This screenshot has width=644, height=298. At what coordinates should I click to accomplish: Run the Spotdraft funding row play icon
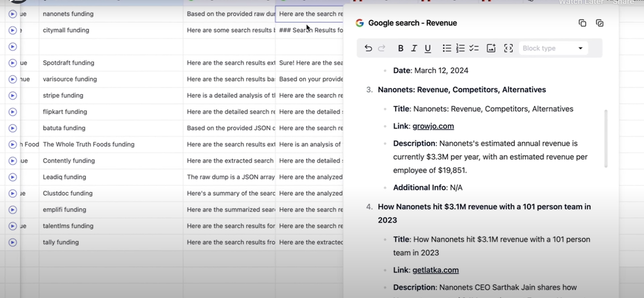(x=12, y=63)
